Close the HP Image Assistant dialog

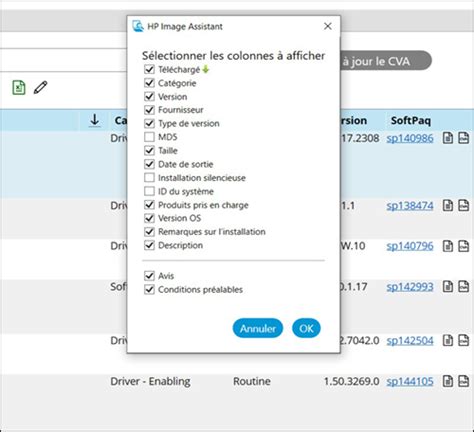pyautogui.click(x=328, y=26)
